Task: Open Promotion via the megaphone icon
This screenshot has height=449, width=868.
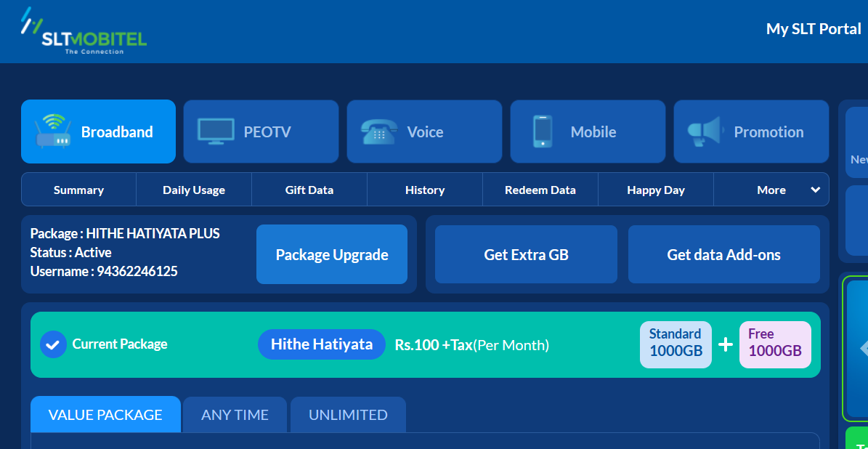Action: pyautogui.click(x=706, y=132)
